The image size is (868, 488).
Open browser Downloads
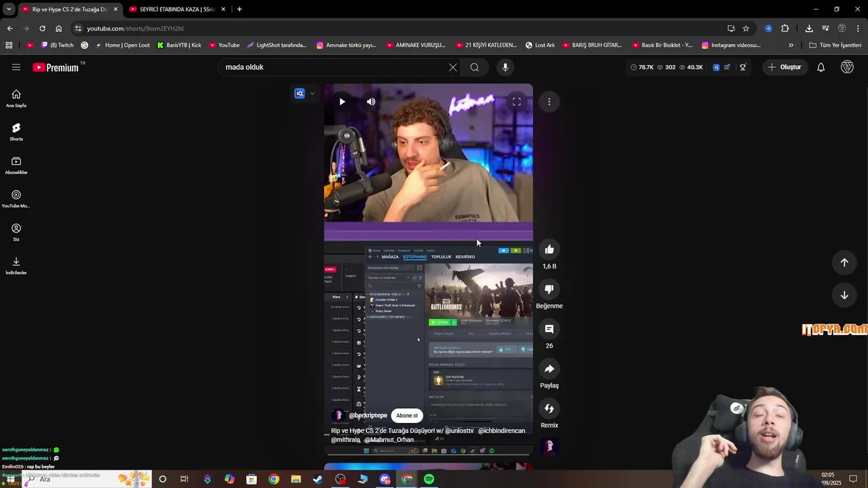(x=809, y=28)
